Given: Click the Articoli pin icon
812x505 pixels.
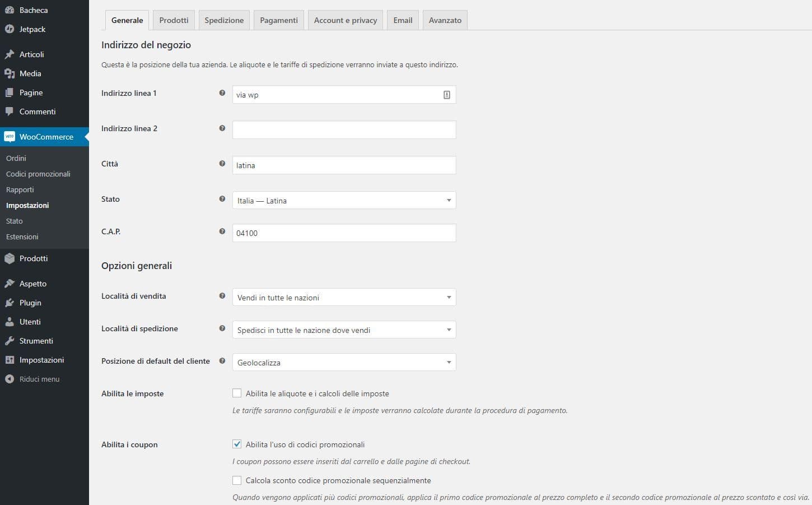Looking at the screenshot, I should pos(10,54).
